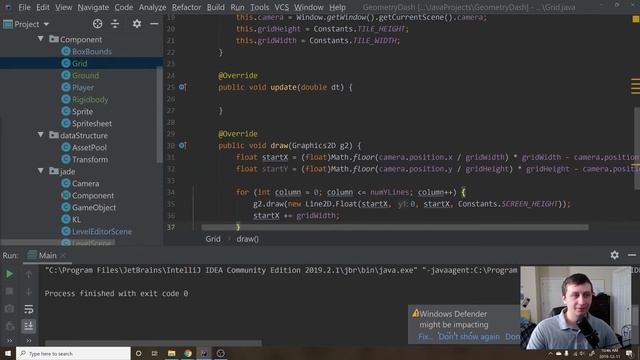640x360 pixels.
Task: Open the Analyze menu
Action: click(152, 7)
